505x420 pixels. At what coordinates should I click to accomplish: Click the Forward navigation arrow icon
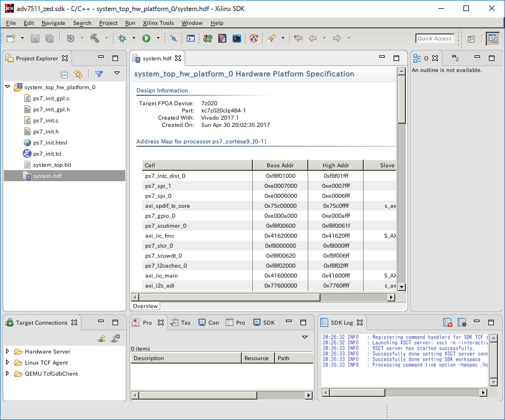click(337, 38)
